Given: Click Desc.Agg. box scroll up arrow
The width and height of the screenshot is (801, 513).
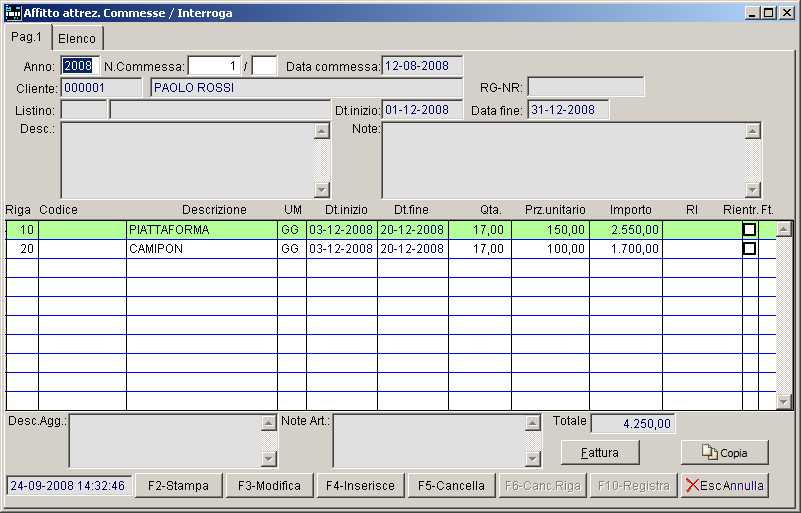Looking at the screenshot, I should click(x=269, y=423).
